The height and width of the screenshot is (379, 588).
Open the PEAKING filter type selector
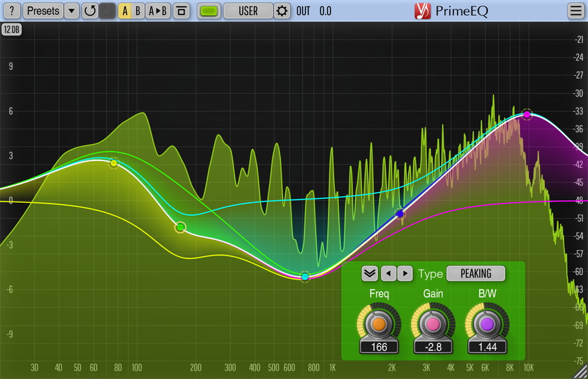click(x=475, y=273)
